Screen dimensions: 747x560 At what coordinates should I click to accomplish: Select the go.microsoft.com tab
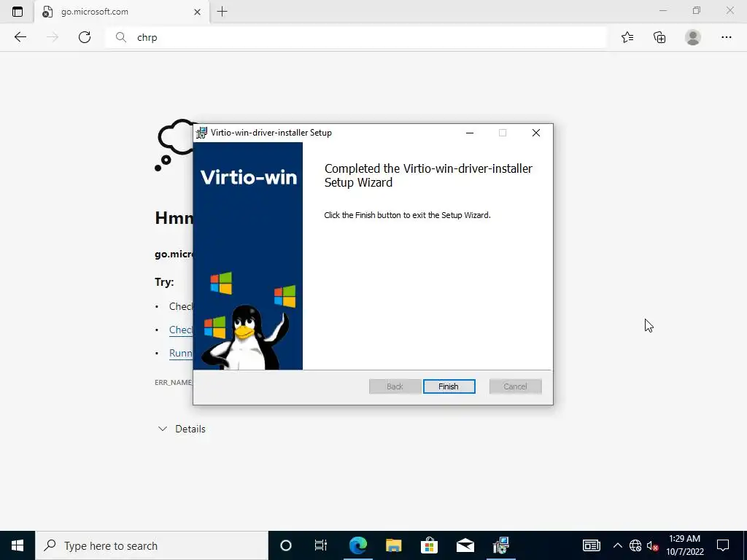click(122, 12)
